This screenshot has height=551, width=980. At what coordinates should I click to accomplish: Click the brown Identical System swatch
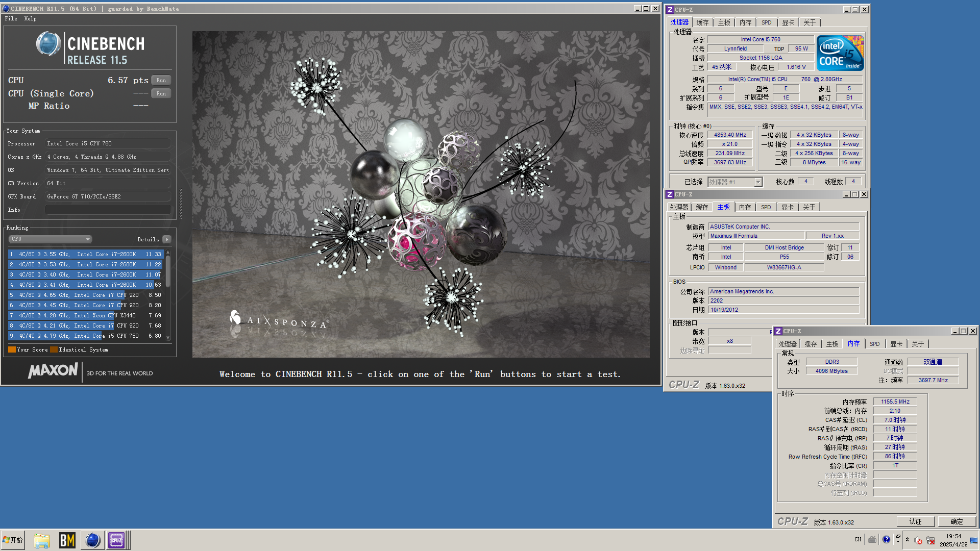[54, 349]
